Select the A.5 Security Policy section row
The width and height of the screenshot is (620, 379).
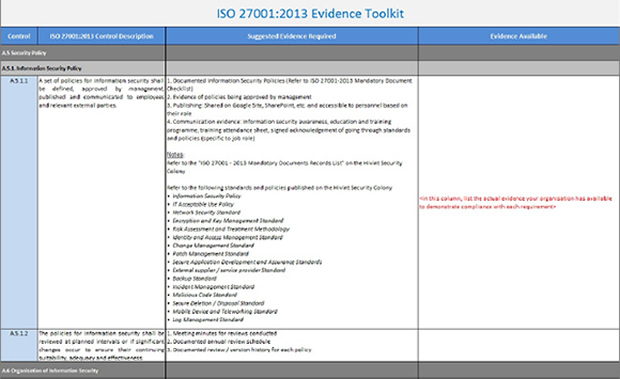(x=310, y=53)
